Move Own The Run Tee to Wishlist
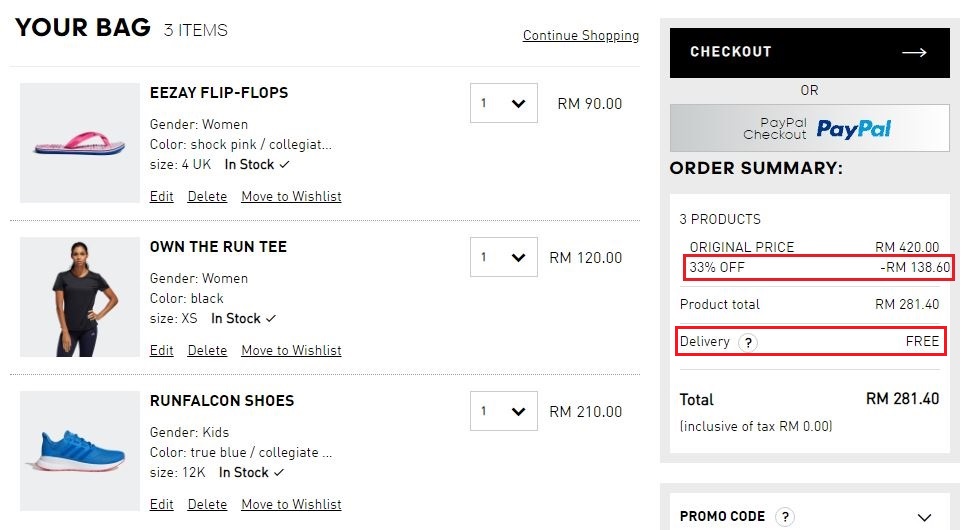 point(291,350)
